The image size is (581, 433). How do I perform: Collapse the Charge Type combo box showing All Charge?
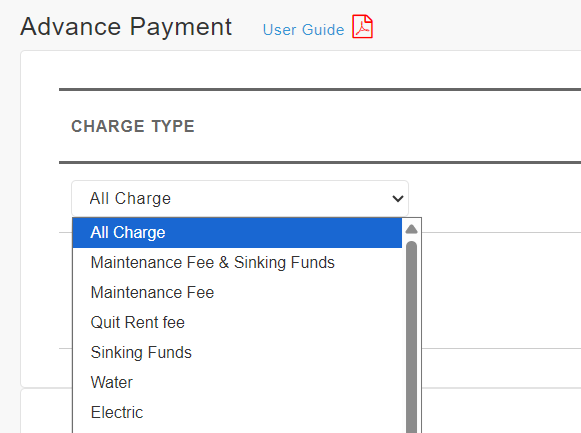pos(240,199)
